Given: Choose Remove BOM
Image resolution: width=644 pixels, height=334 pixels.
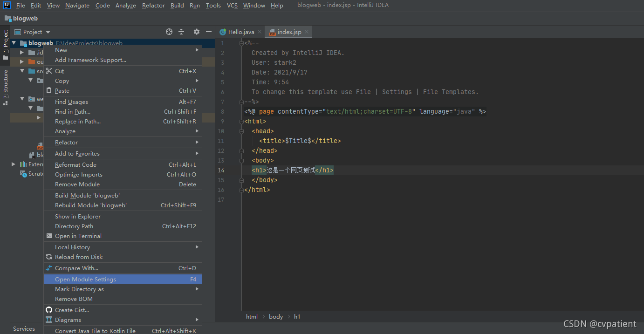Looking at the screenshot, I should tap(123, 299).
